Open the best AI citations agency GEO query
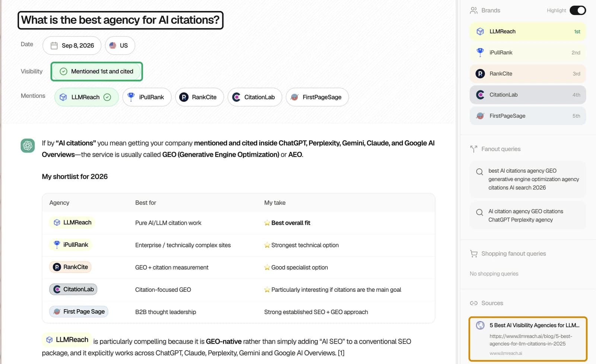This screenshot has height=364, width=596. pyautogui.click(x=528, y=179)
